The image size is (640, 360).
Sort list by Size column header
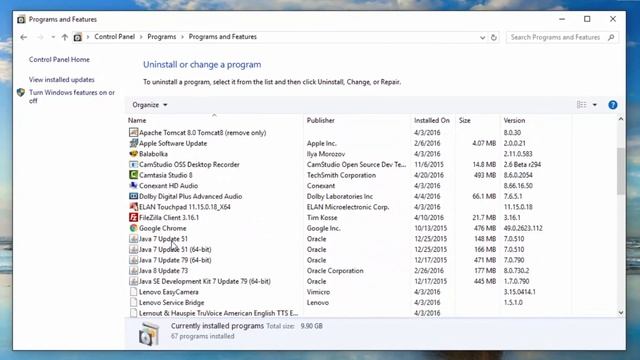click(x=464, y=120)
